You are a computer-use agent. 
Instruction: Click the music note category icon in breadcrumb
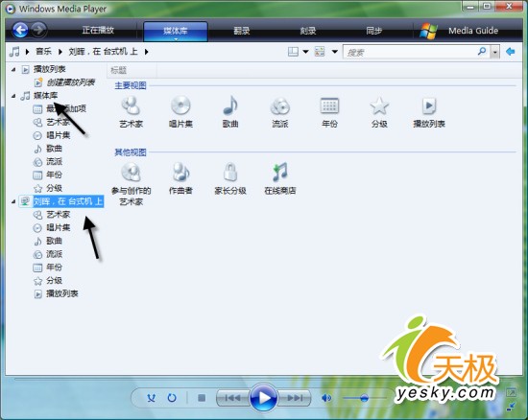pos(14,52)
